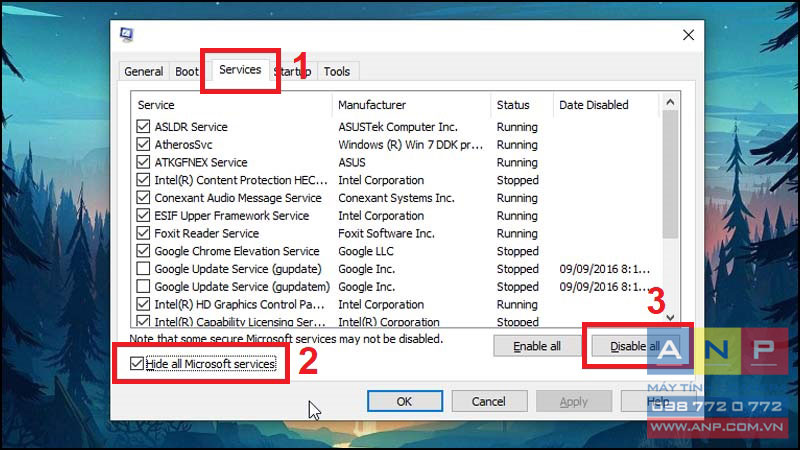
Task: Sort by the Service column header
Action: [x=231, y=105]
